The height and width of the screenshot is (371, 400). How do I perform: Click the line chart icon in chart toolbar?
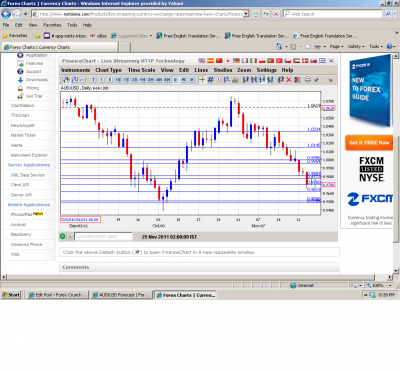click(83, 80)
